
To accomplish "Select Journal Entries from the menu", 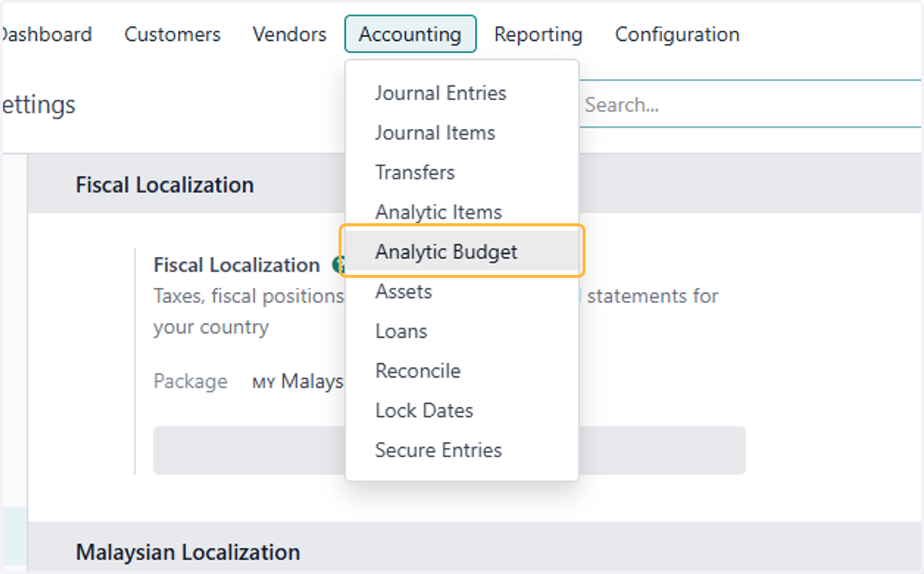I will [462, 93].
